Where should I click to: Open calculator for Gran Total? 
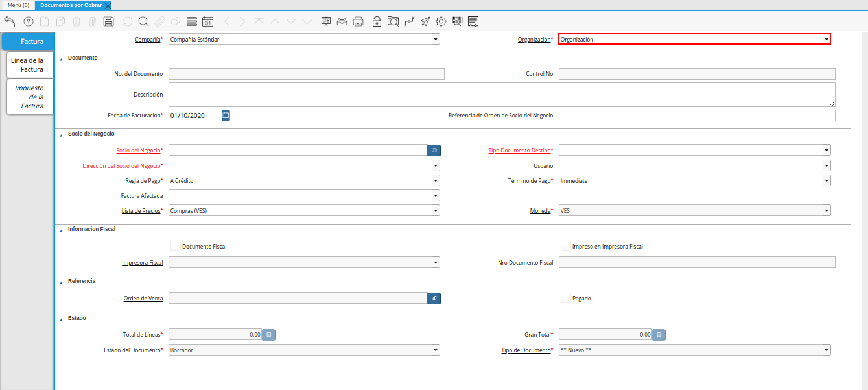click(x=659, y=335)
